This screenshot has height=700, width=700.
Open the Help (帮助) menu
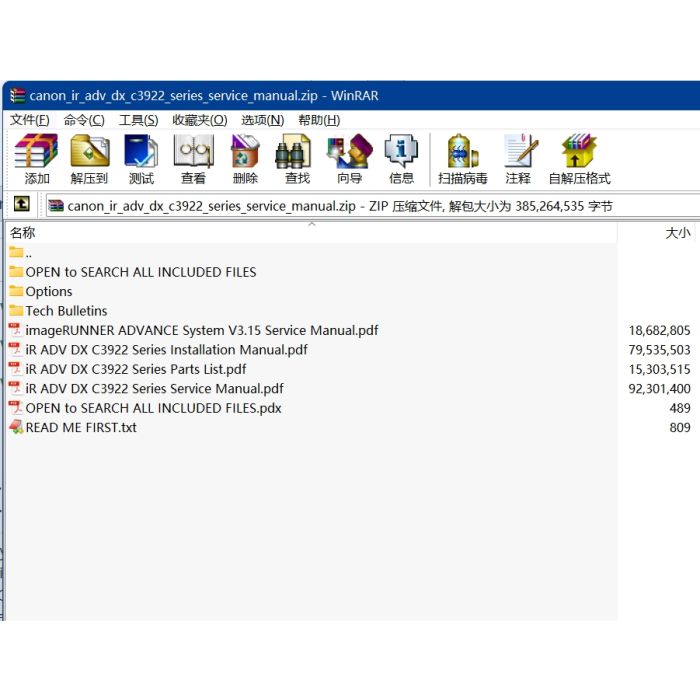[319, 120]
